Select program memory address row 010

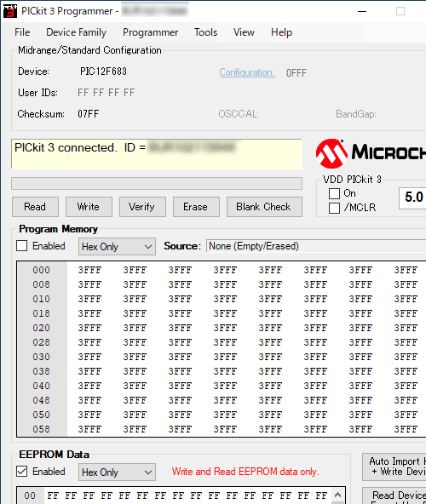coord(42,299)
